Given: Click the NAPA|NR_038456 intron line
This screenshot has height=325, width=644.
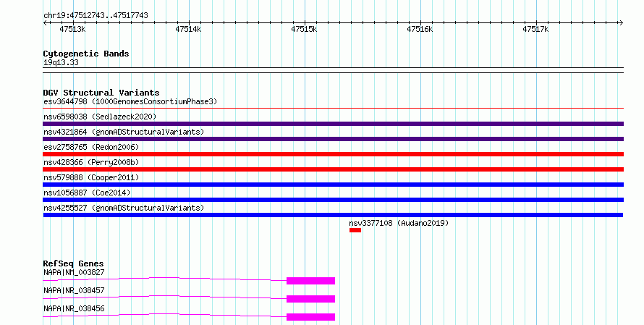Looking at the screenshot, I should 165,315.
